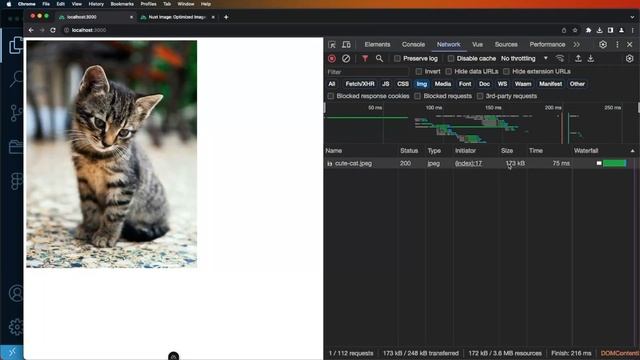
Task: Open Chrome History menu
Action: pyautogui.click(x=96, y=4)
